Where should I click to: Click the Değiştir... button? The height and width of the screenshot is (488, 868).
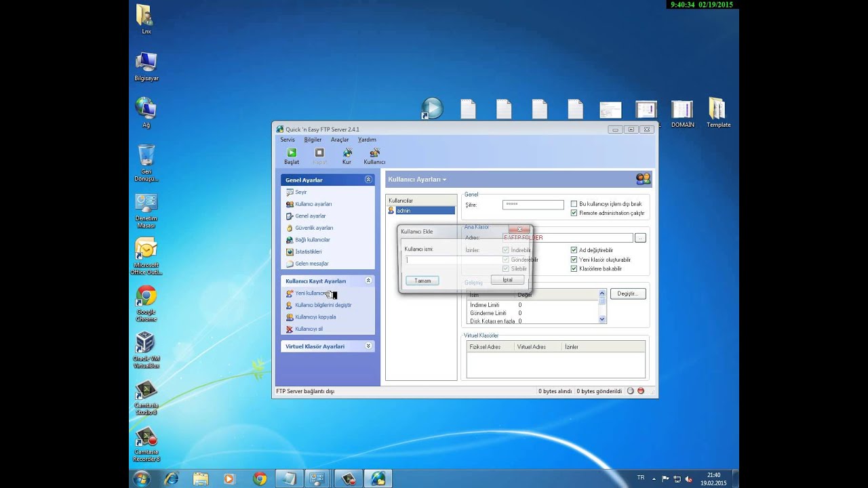(x=628, y=293)
